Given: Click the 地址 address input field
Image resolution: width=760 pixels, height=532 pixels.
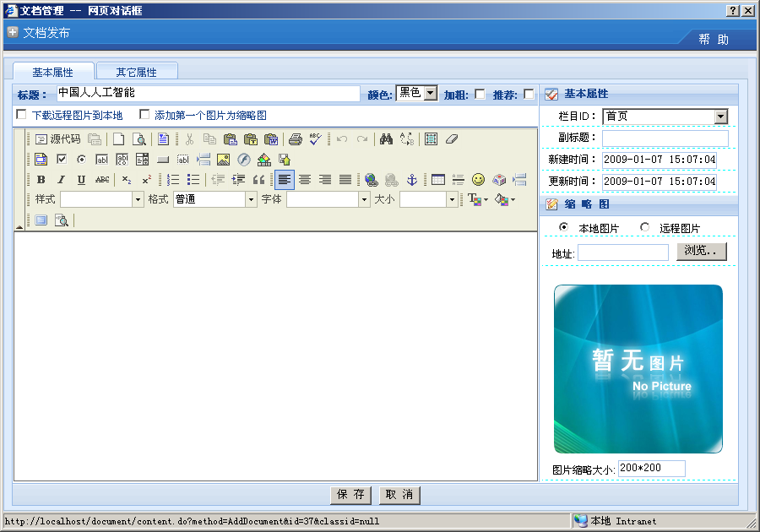Looking at the screenshot, I should 623,252.
